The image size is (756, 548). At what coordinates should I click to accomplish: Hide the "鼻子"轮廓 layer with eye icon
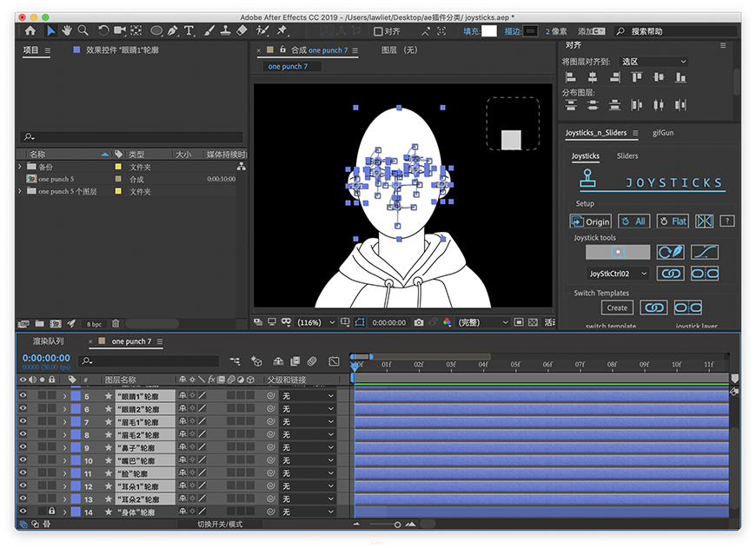tap(23, 448)
